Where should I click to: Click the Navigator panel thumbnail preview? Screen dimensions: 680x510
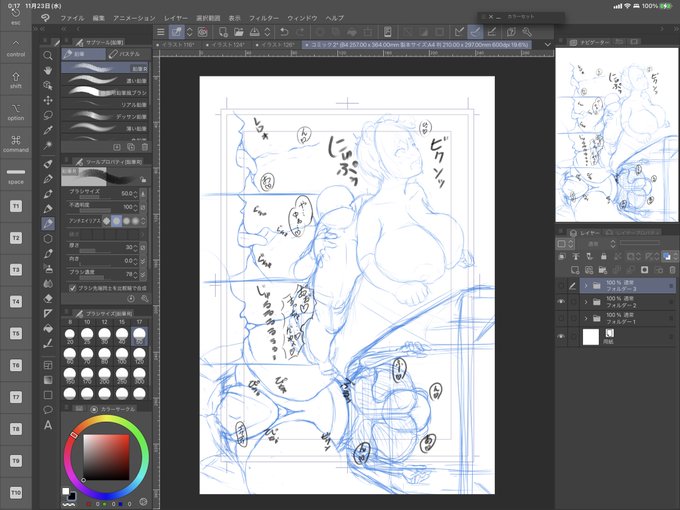[x=617, y=135]
